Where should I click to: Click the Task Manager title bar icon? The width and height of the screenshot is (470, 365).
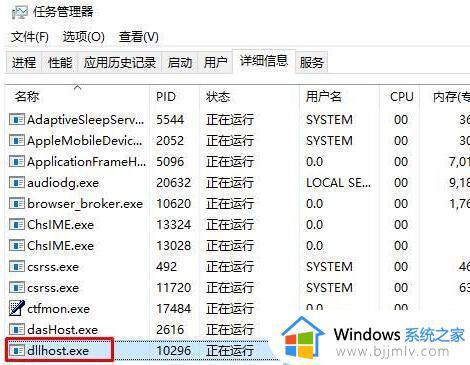point(20,12)
